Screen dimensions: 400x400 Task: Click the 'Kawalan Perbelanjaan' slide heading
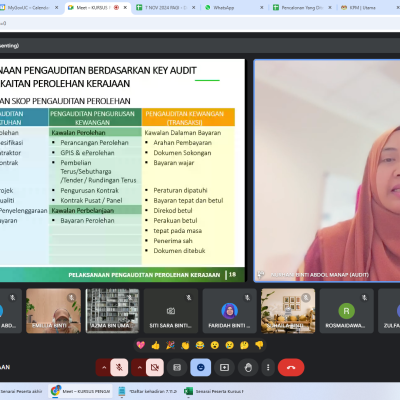(83, 210)
